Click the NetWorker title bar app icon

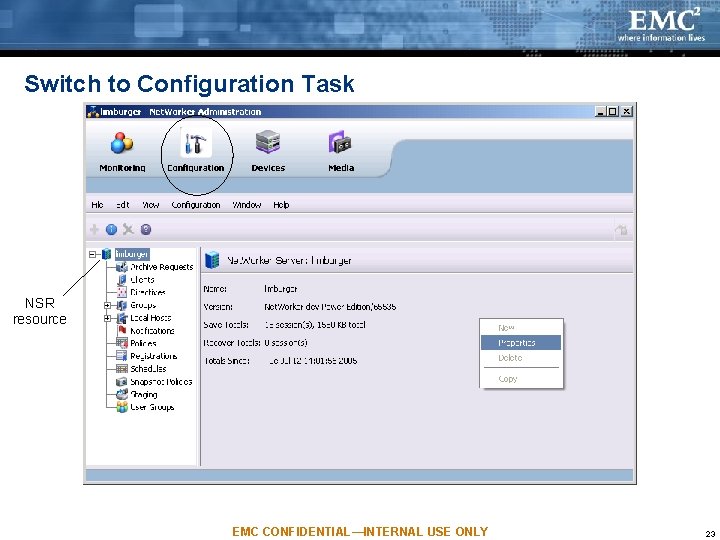(x=93, y=112)
